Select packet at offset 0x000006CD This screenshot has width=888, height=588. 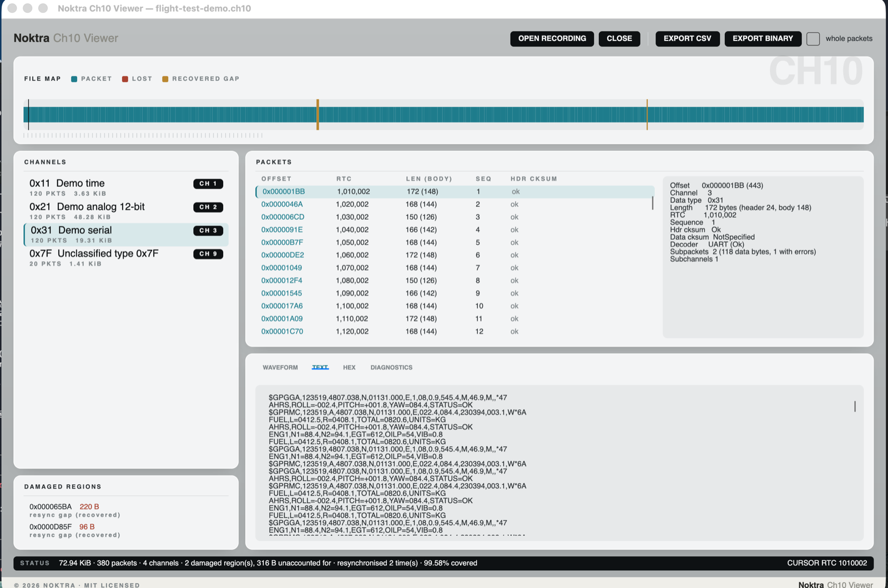coord(455,217)
